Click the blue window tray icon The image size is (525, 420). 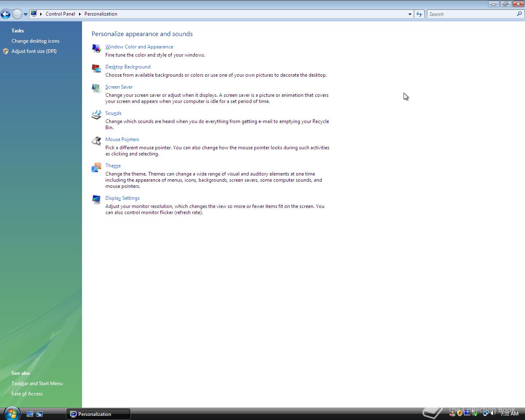coord(467,413)
